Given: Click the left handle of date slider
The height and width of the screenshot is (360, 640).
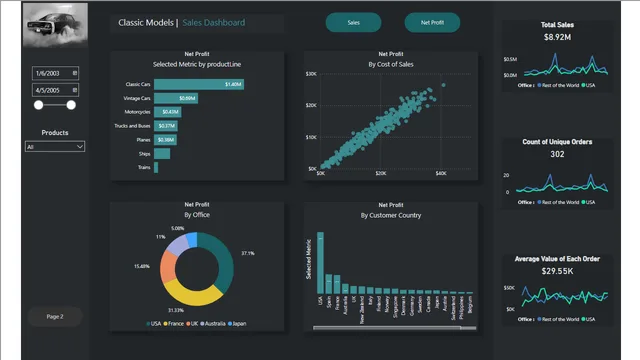Looking at the screenshot, I should tap(38, 105).
